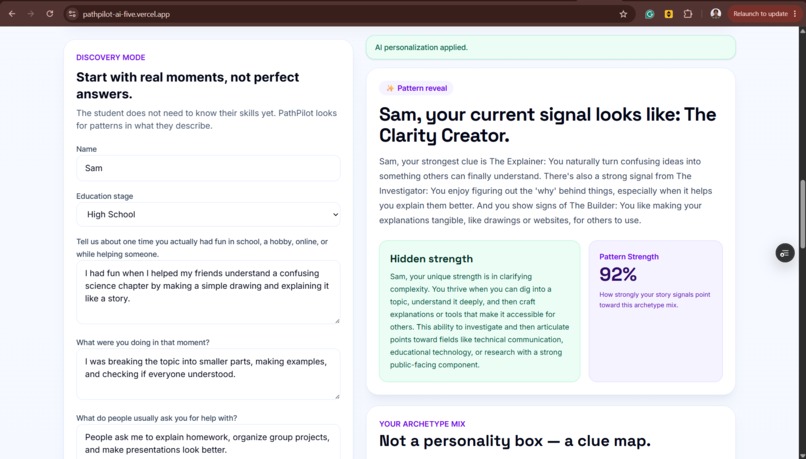Reload the page with the refresh icon
This screenshot has height=459, width=806.
(x=50, y=14)
